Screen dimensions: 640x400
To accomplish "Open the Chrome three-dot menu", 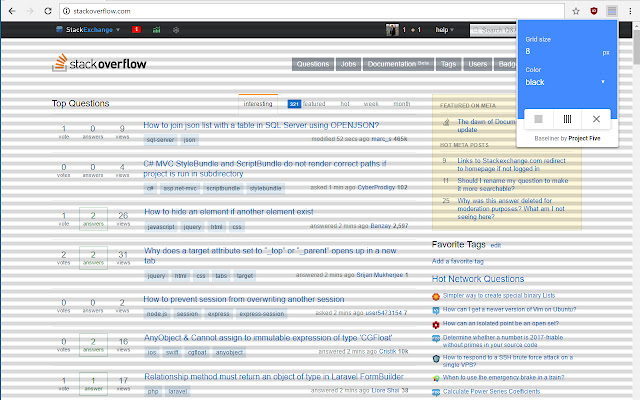I will (630, 11).
